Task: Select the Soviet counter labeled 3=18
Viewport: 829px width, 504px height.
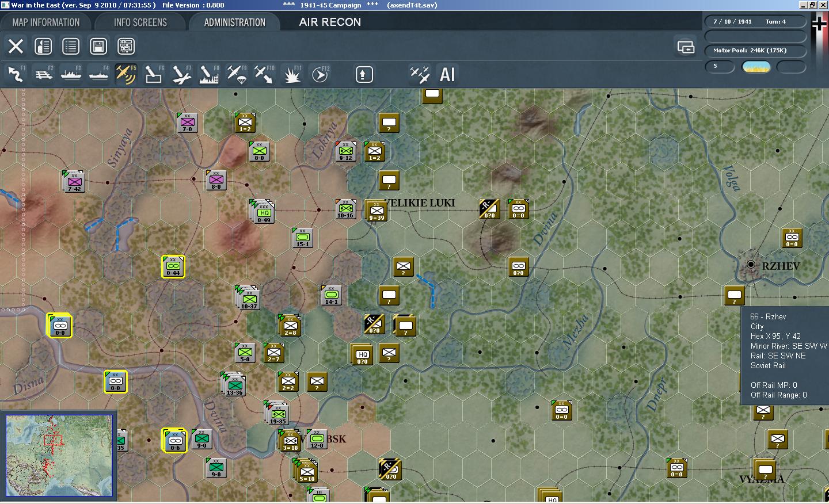Action: tap(290, 440)
